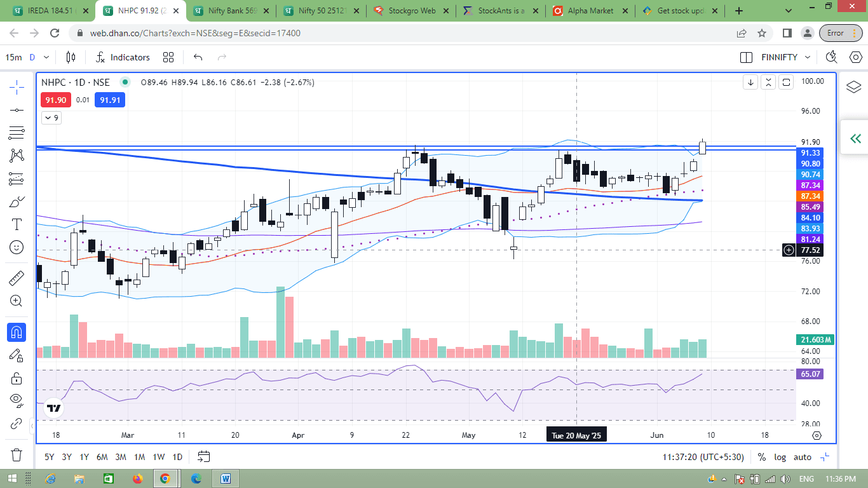Maximize the chart pane
The image size is (868, 488).
click(786, 82)
